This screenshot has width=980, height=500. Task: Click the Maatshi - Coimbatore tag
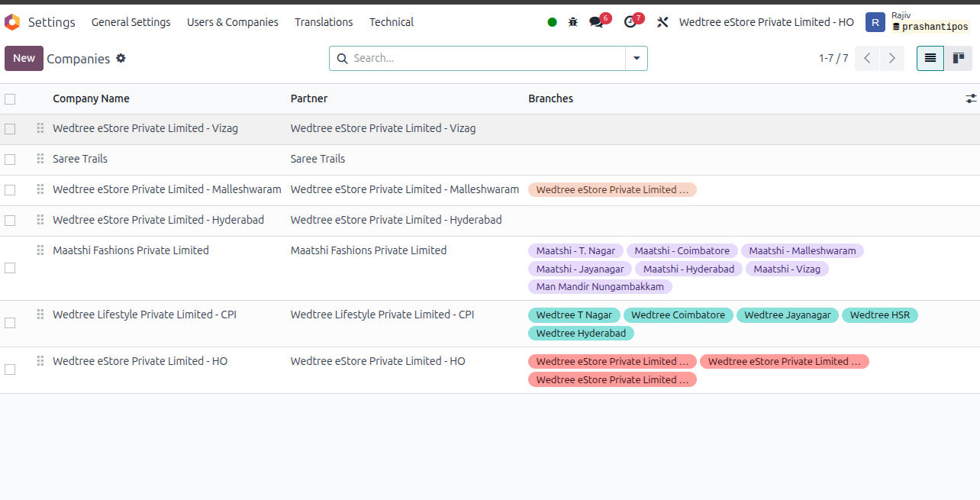tap(682, 250)
